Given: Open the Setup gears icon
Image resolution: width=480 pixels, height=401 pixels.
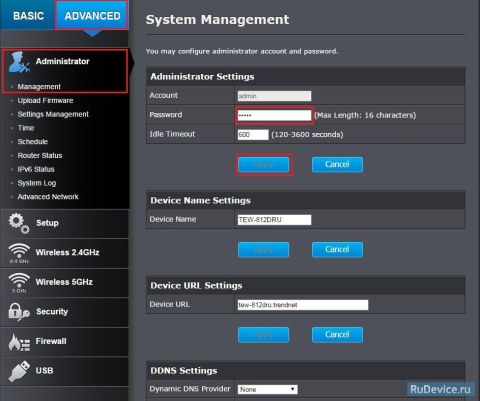Looking at the screenshot, I should (x=19, y=223).
